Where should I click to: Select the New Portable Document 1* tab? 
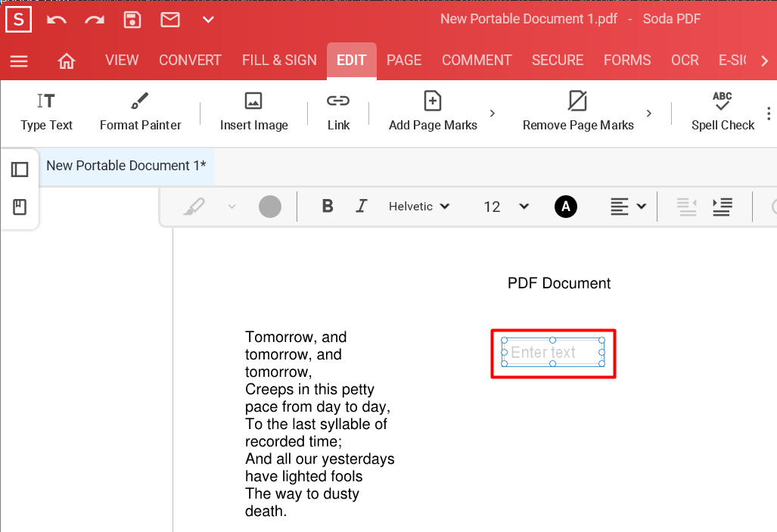(126, 166)
